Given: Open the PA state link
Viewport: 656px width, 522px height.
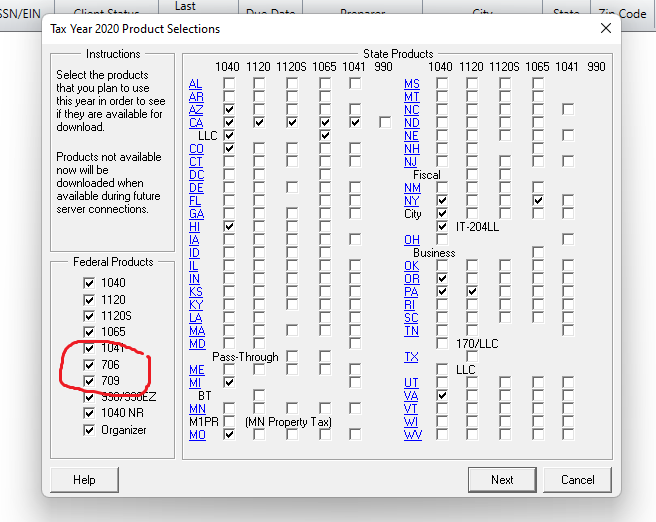Looking at the screenshot, I should click(x=411, y=291).
